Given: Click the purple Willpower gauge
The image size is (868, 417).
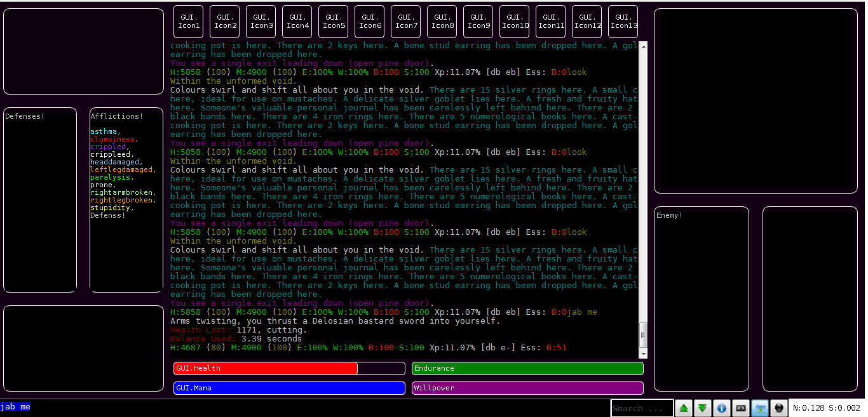Looking at the screenshot, I should 527,388.
